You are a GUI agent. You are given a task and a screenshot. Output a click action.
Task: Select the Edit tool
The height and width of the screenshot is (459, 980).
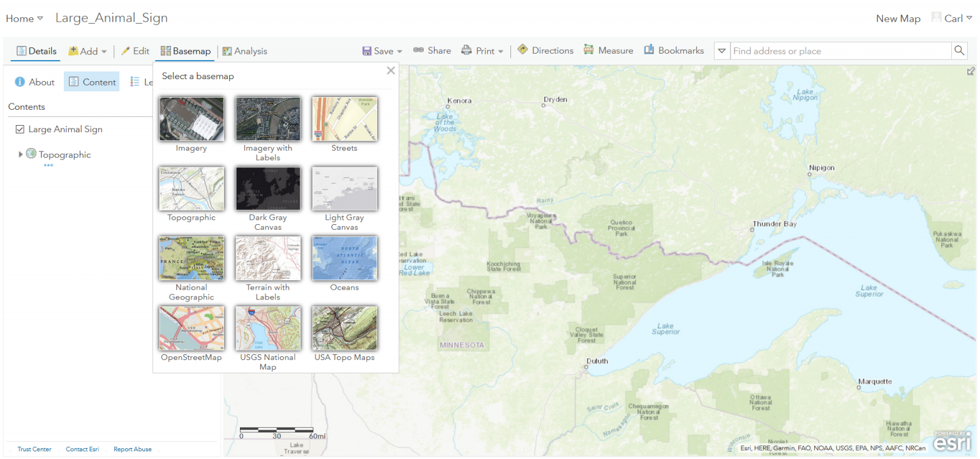click(x=135, y=51)
